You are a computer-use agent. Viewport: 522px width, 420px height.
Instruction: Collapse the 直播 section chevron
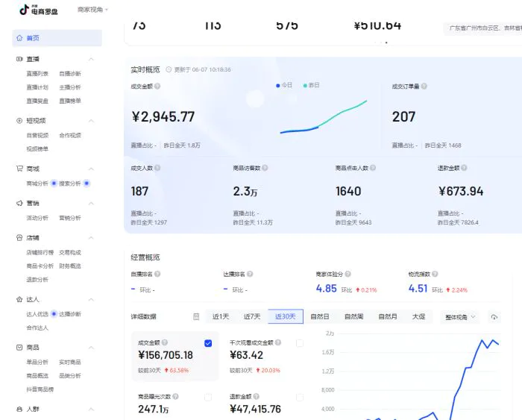click(91, 59)
